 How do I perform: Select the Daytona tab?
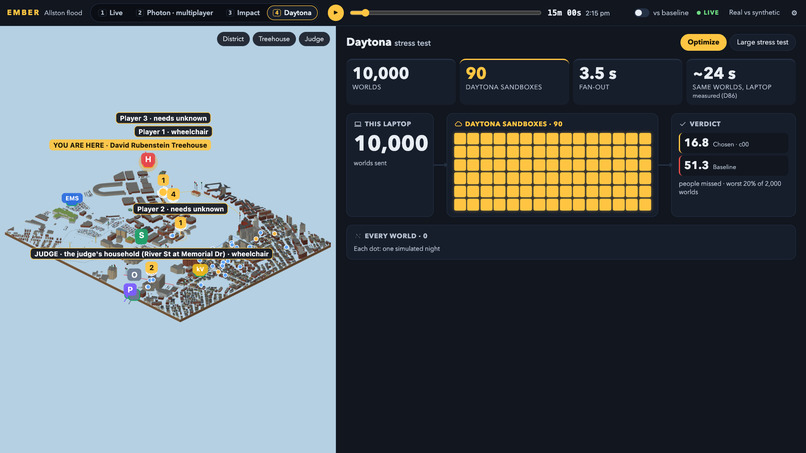point(292,13)
